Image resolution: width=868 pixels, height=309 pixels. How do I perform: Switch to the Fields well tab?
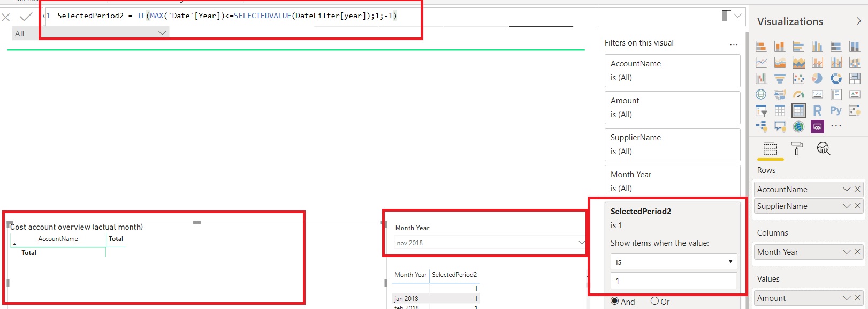tap(770, 149)
